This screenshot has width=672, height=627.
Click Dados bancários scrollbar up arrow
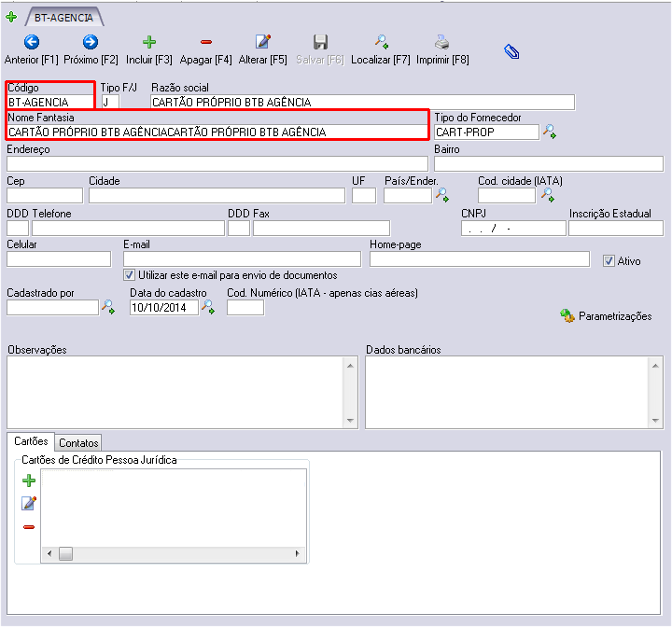655,366
